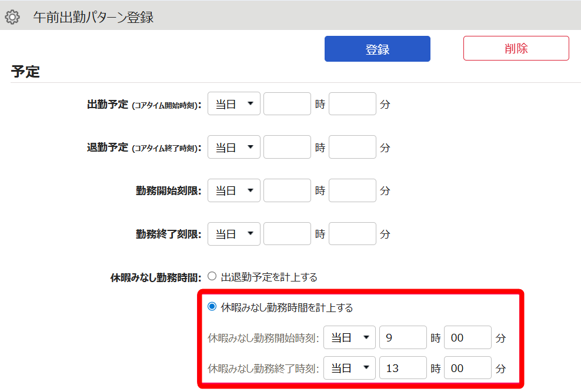Open the 休暇みなし勤務終了時刻 day dropdown

click(x=349, y=367)
